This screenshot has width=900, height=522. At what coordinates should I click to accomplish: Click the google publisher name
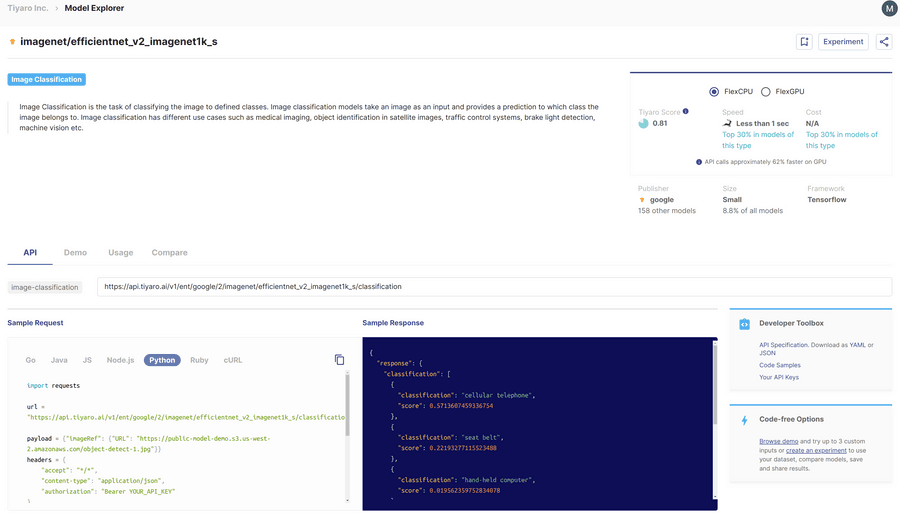point(661,200)
